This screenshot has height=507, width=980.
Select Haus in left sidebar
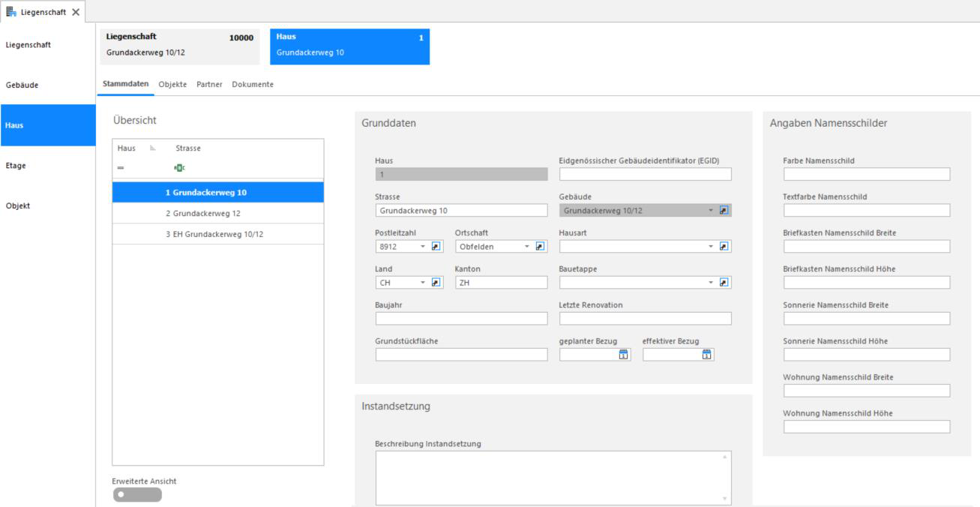tap(48, 125)
